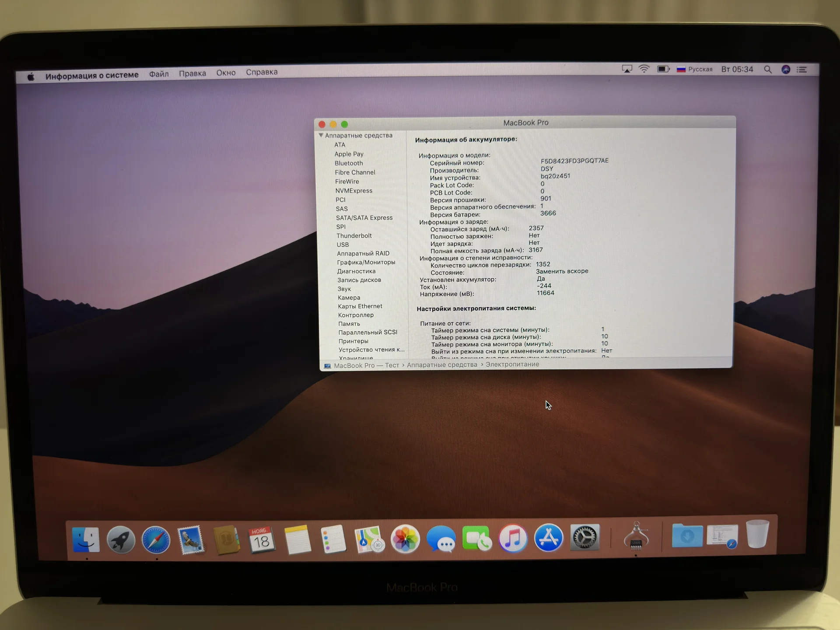
Task: Open yellow Notes icon in the Dock
Action: tap(297, 540)
